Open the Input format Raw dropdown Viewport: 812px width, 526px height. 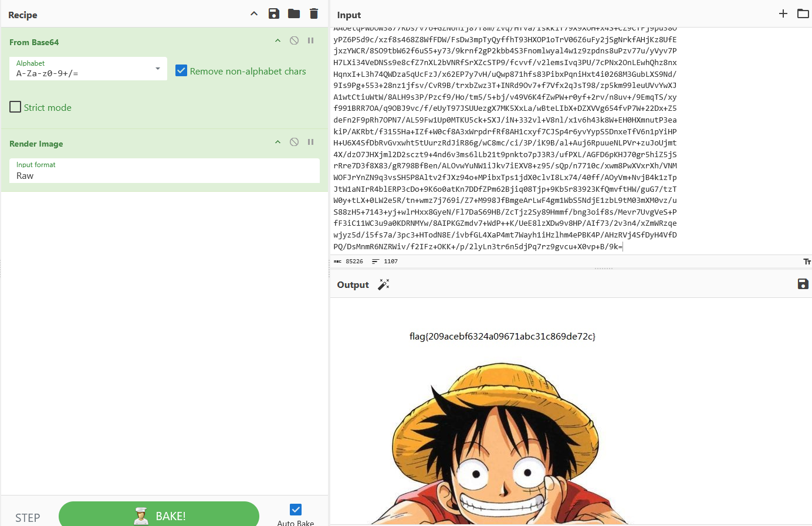164,171
